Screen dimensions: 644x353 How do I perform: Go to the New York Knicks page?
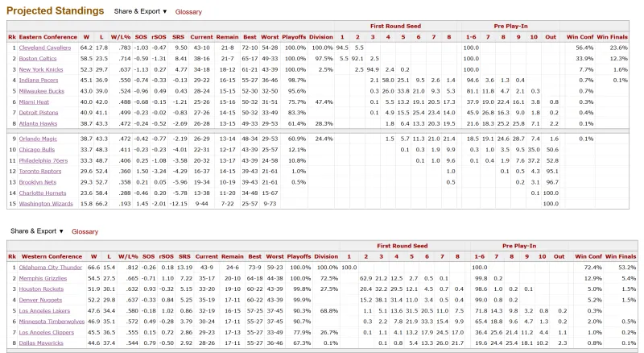point(41,69)
